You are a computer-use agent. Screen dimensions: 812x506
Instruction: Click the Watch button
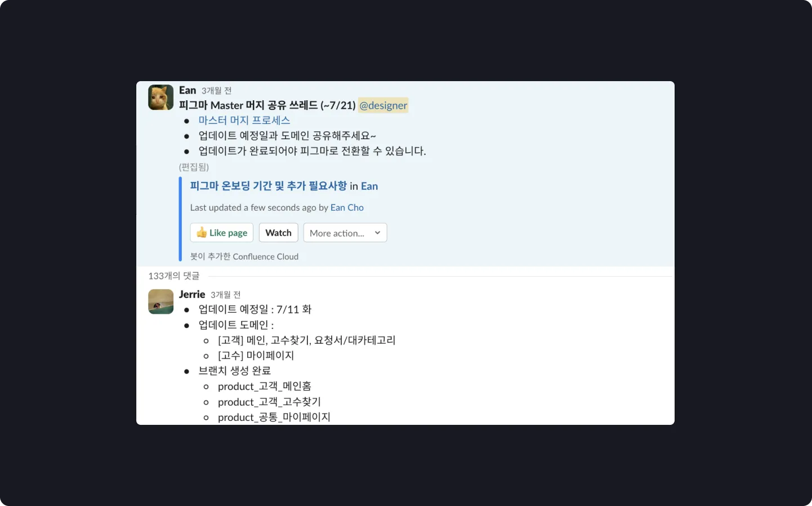point(278,233)
